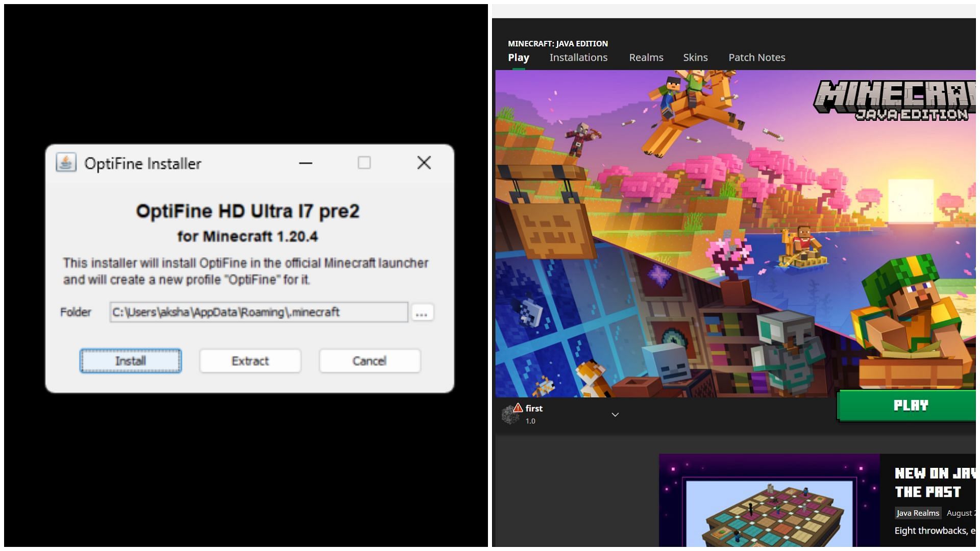Click the Extract button in OptiFine installer

coord(249,360)
